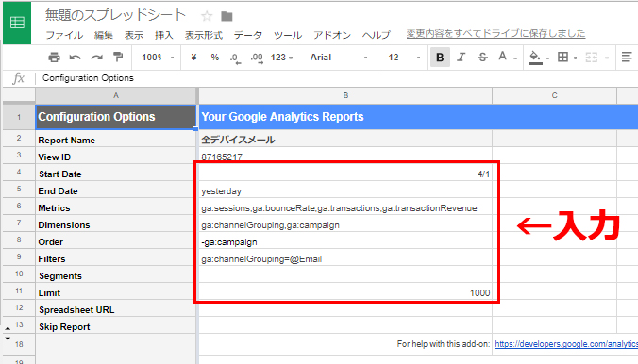Toggle strikethrough formatting
The image size is (638, 364).
482,58
